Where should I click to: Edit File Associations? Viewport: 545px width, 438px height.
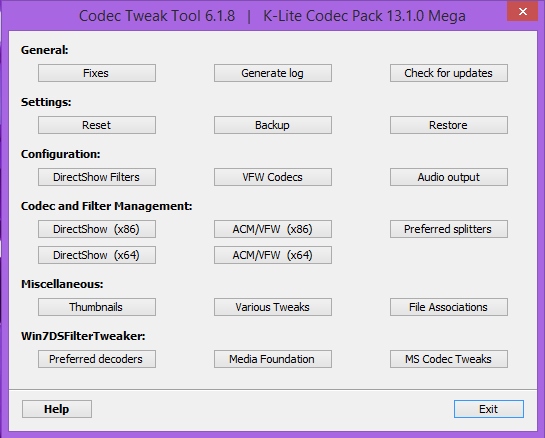click(449, 307)
